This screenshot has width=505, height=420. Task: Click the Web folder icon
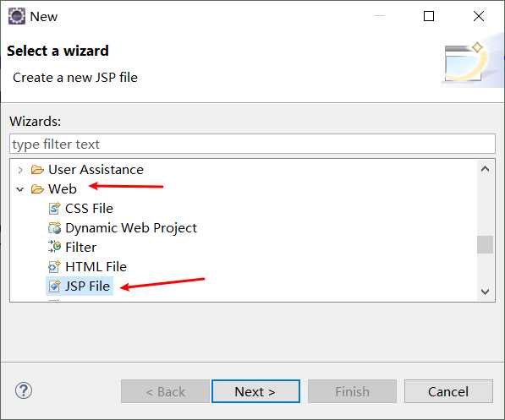click(x=37, y=189)
